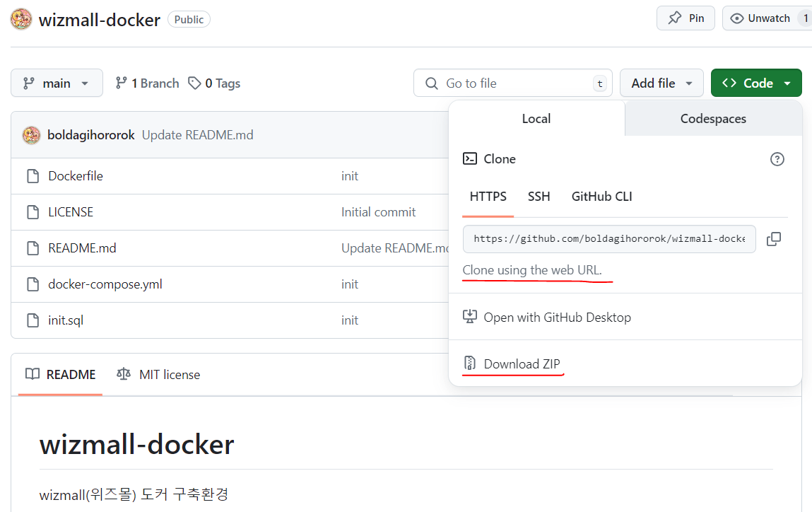Open the init commit message for docker-compose.yml
This screenshot has width=812, height=512.
[x=350, y=284]
